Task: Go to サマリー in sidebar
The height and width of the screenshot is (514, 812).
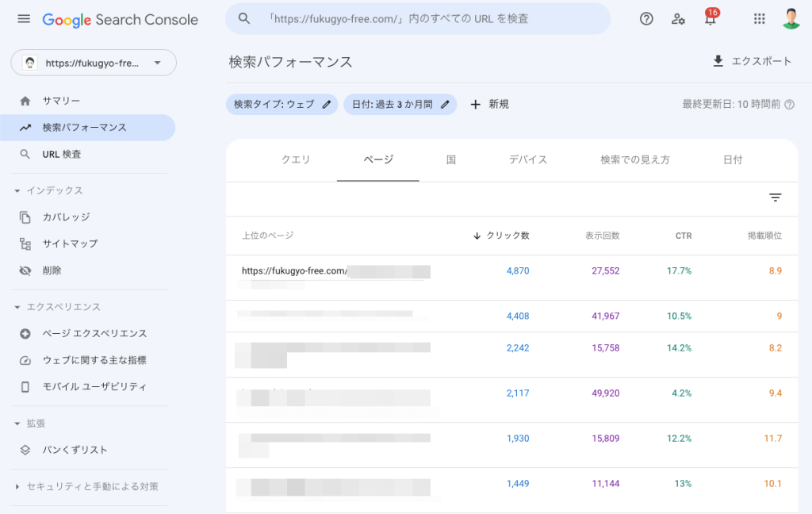Action: (88, 101)
